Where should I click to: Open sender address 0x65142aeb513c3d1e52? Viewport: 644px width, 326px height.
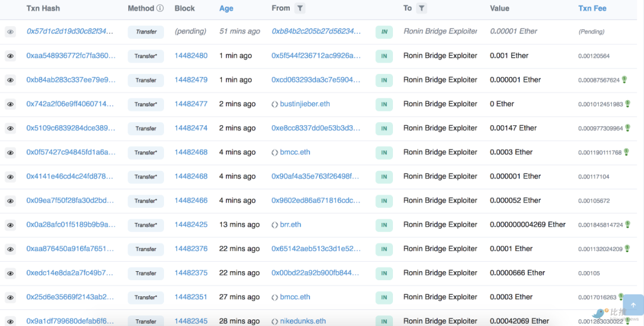point(316,249)
